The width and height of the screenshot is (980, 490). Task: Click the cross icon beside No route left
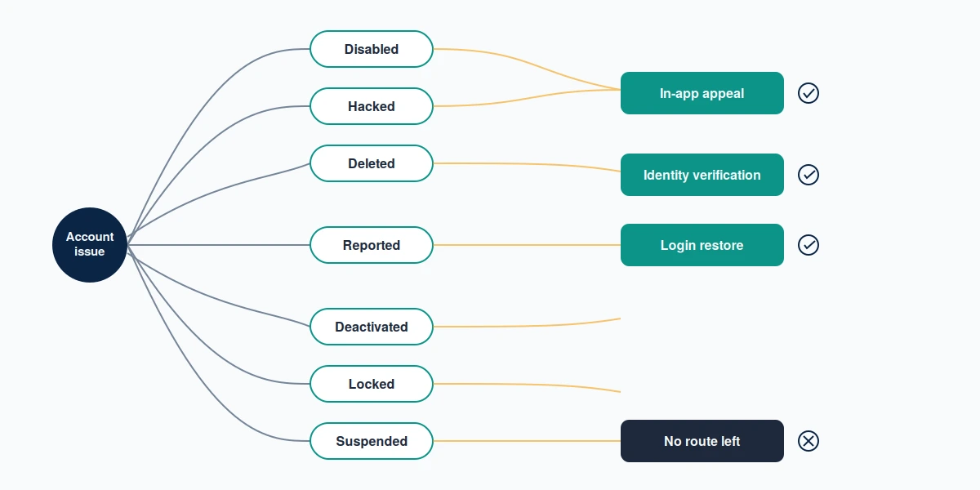pyautogui.click(x=808, y=441)
